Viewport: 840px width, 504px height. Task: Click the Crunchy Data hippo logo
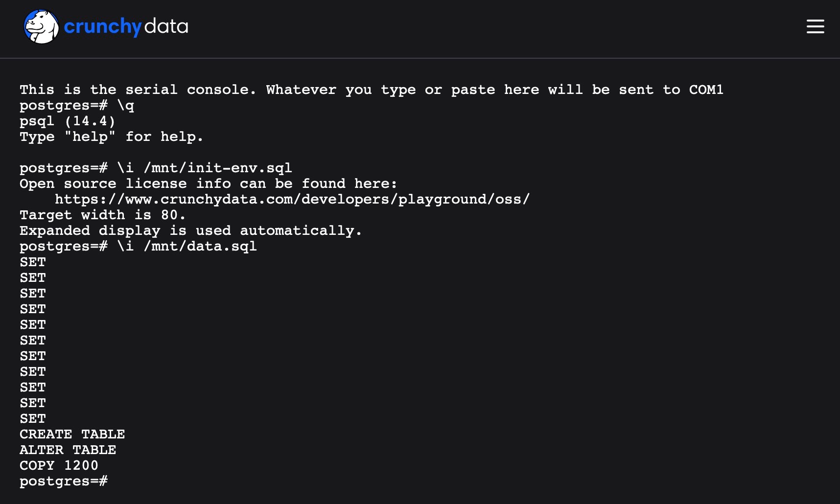(x=41, y=26)
